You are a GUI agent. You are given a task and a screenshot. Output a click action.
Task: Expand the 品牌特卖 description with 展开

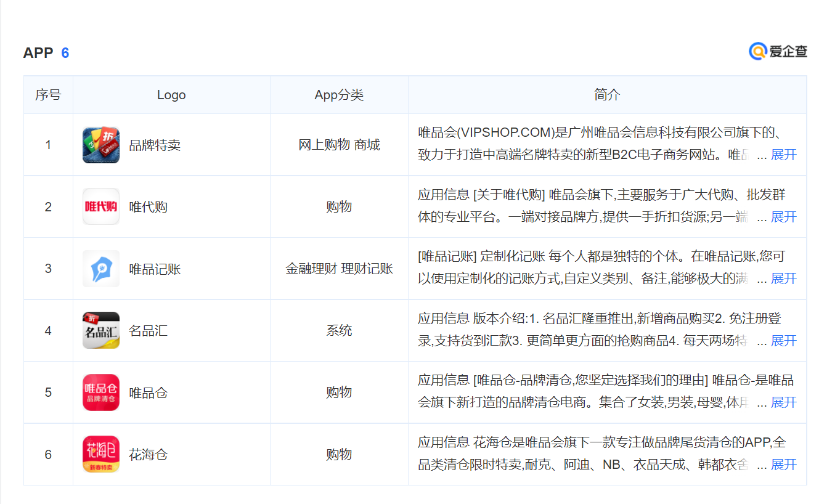784,155
